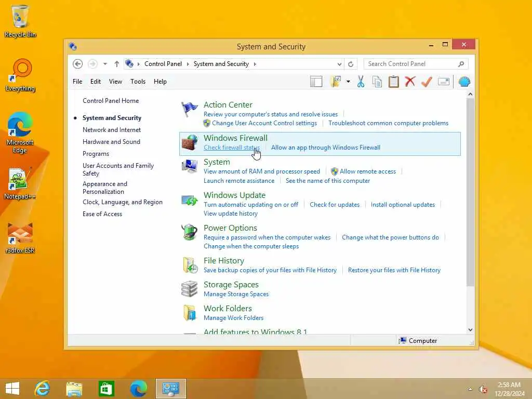
Task: Expand the chevron after System and Security breadcrumb
Action: pyautogui.click(x=255, y=64)
